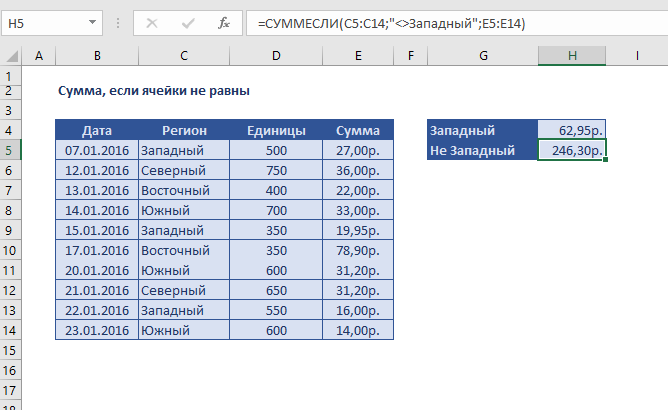Select column F header

coord(410,56)
